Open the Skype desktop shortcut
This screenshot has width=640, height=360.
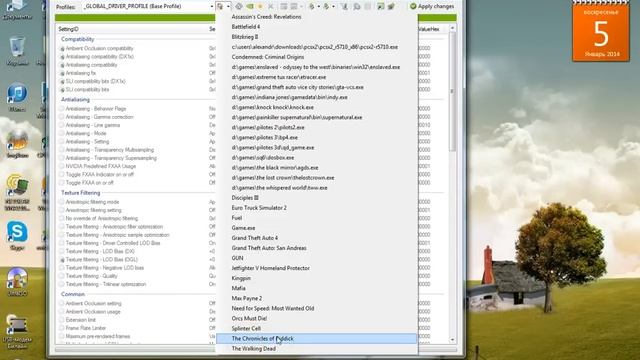17,236
